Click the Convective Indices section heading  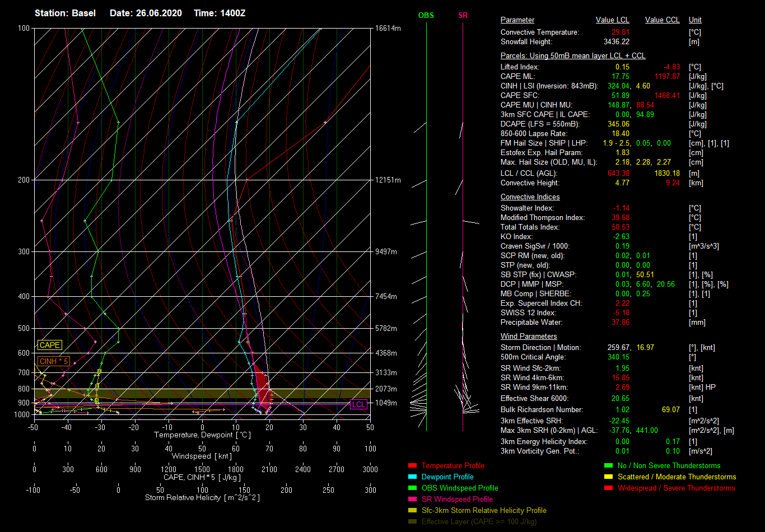[x=530, y=197]
